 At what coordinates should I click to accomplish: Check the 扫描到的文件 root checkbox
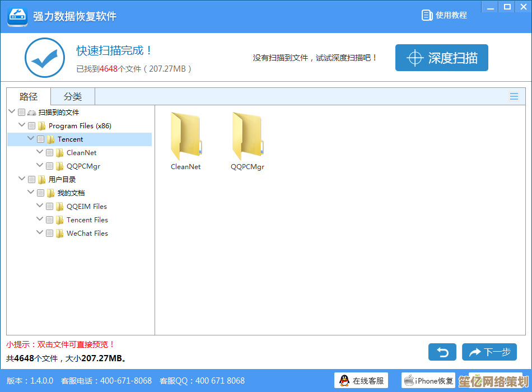coord(22,113)
